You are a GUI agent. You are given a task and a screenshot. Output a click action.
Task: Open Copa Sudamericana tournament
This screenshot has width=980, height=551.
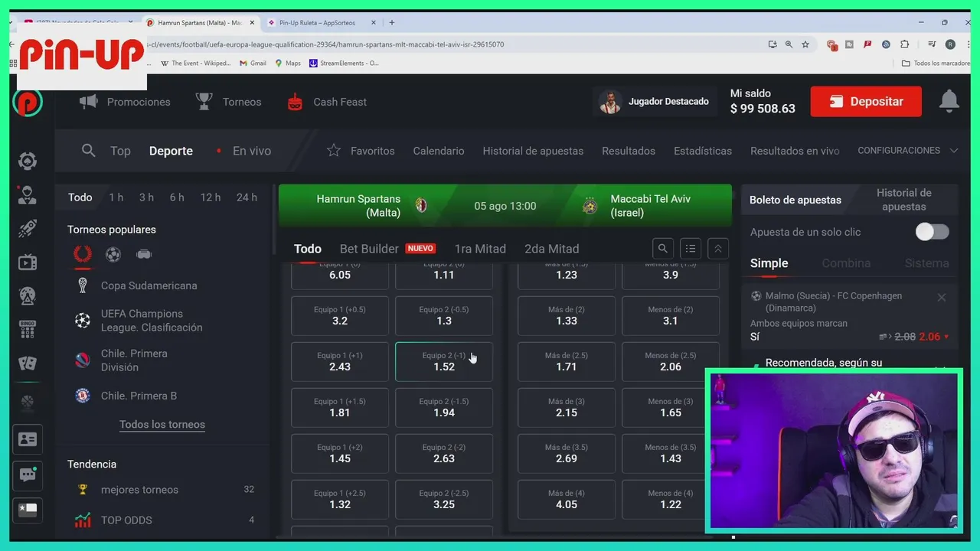[149, 285]
